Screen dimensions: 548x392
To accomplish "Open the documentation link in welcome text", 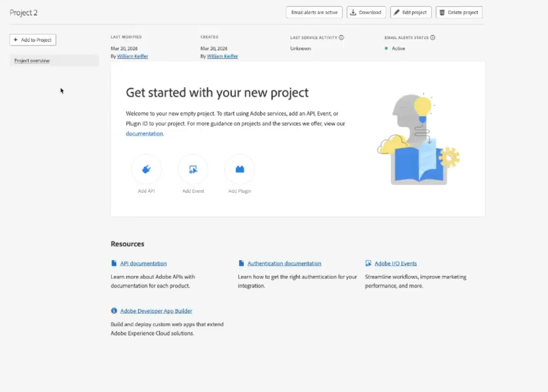I will click(x=145, y=134).
